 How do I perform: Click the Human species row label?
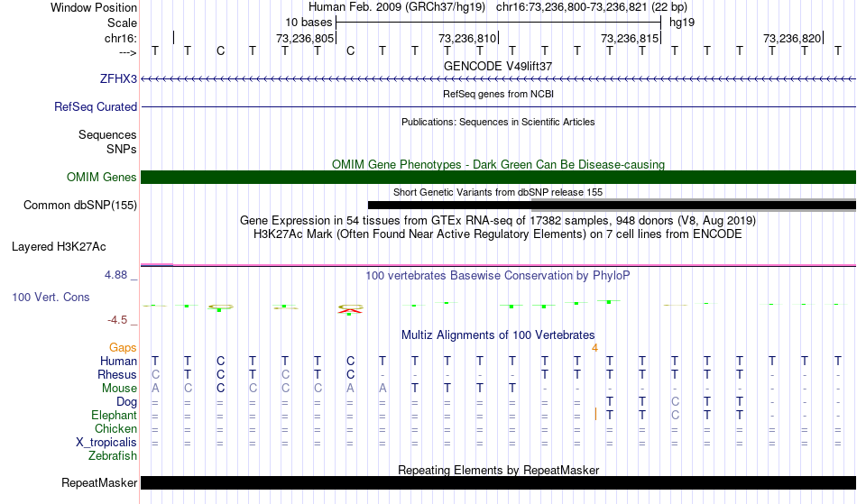[118, 361]
